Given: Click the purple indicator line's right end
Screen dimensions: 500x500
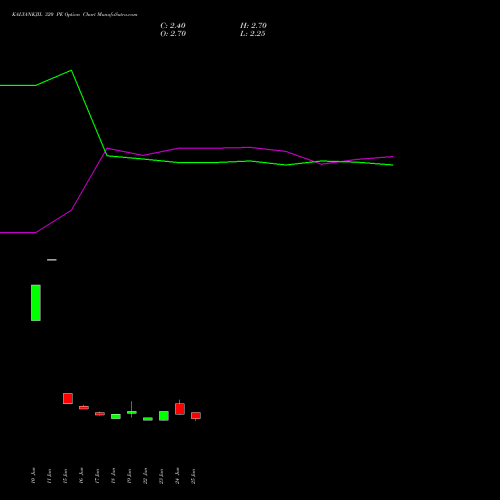Looking at the screenshot, I should pos(393,156).
